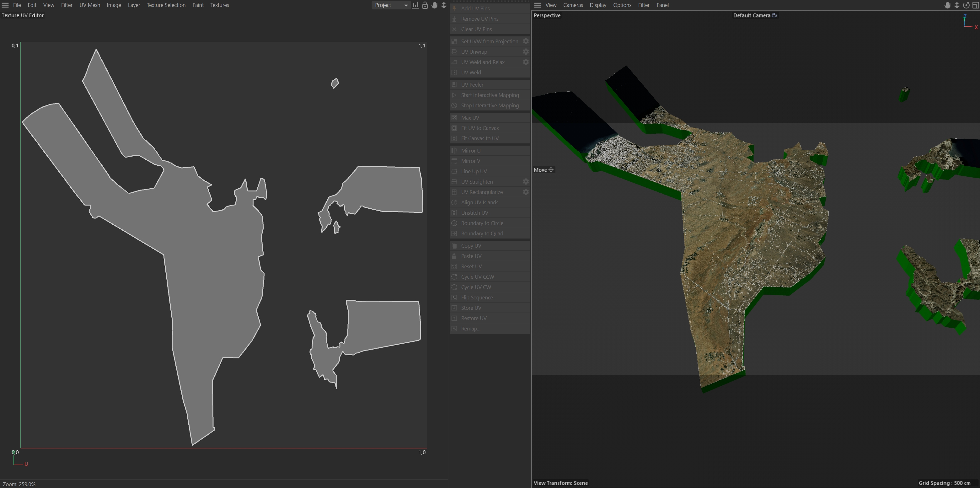
Task: Open the Cameras menu in viewport
Action: (x=573, y=5)
